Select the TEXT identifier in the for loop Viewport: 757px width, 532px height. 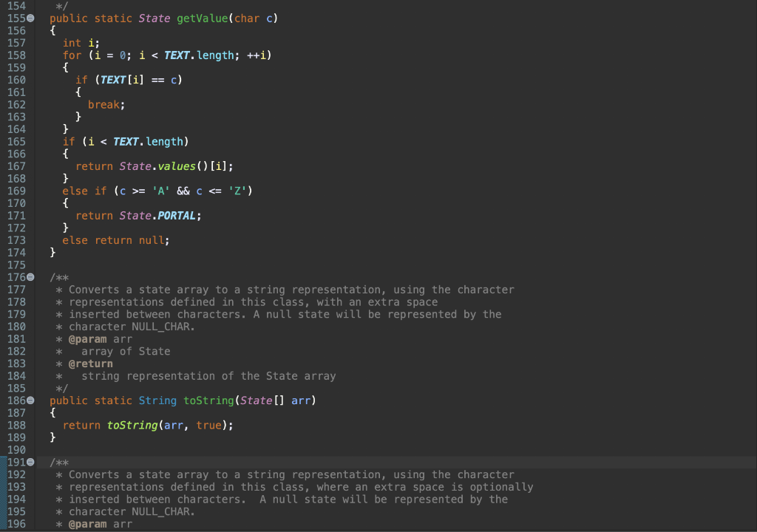(x=177, y=55)
